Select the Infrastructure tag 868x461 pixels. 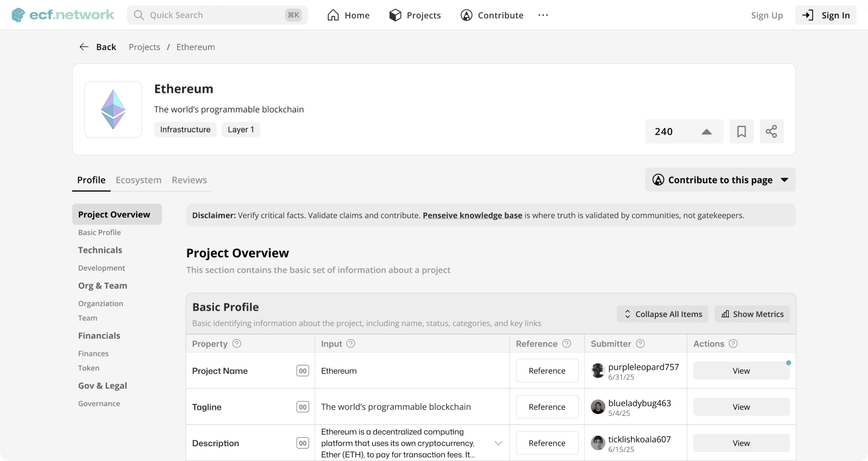[185, 130]
